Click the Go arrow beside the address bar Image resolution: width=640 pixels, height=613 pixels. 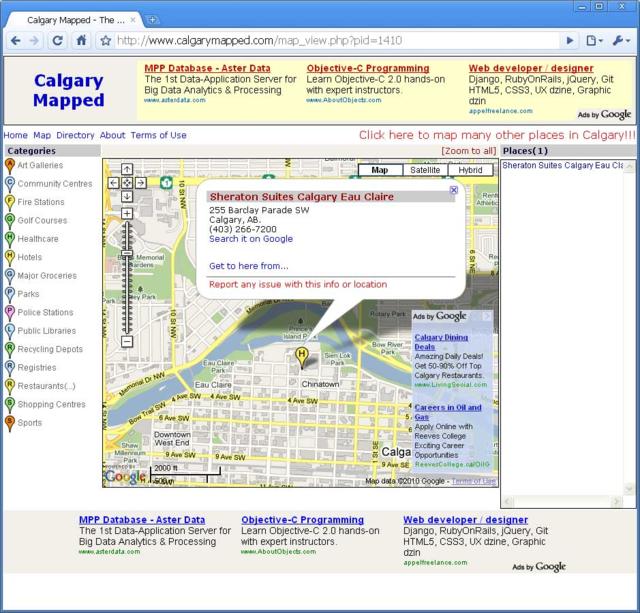pyautogui.click(x=570, y=40)
